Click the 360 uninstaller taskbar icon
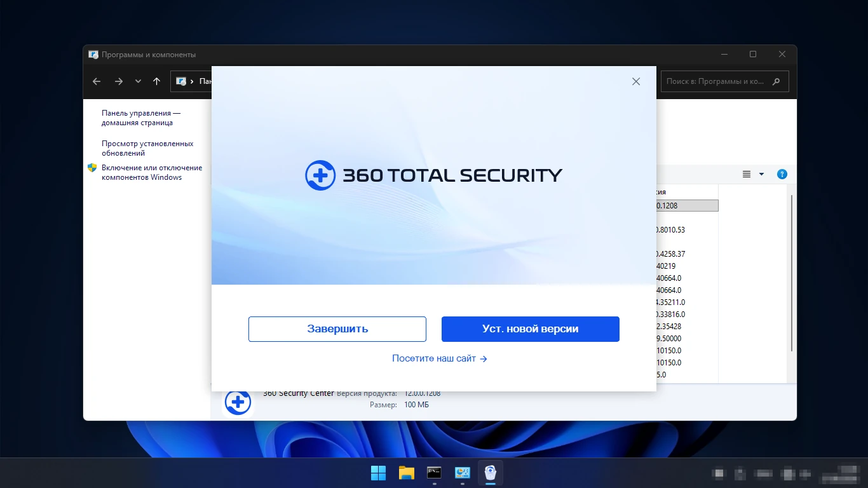The width and height of the screenshot is (868, 488). click(x=490, y=473)
